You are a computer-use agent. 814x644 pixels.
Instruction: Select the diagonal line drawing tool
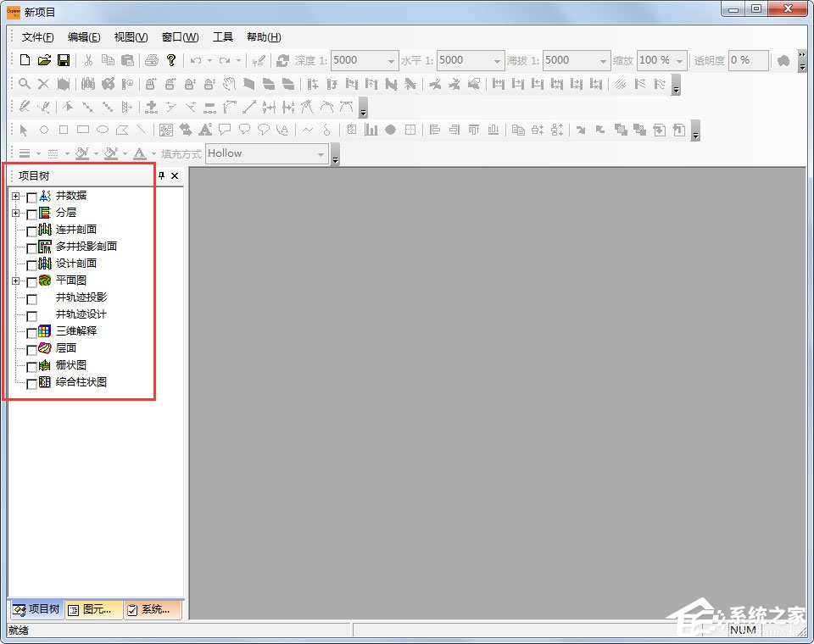click(141, 130)
